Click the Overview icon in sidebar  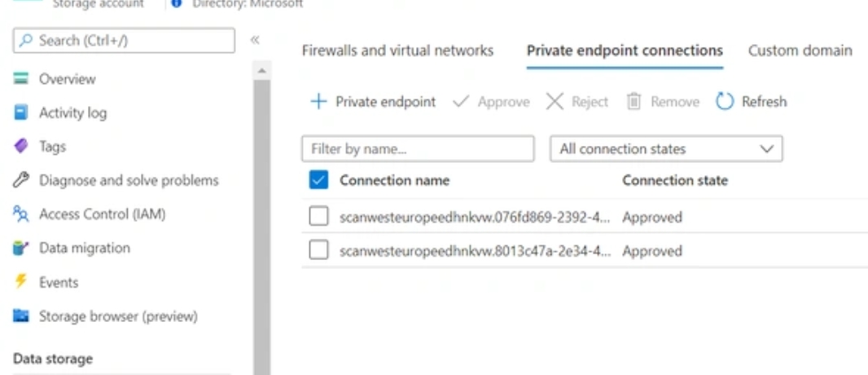(22, 79)
